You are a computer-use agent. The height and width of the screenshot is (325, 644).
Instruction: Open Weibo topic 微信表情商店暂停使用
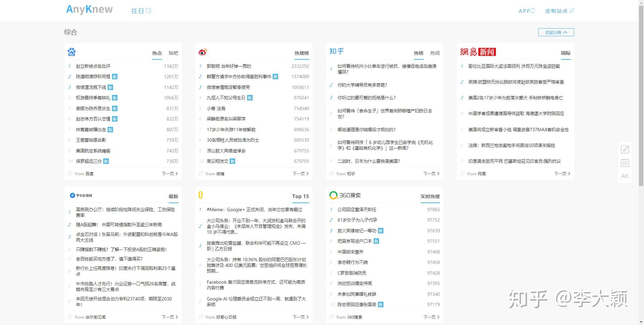pyautogui.click(x=228, y=87)
